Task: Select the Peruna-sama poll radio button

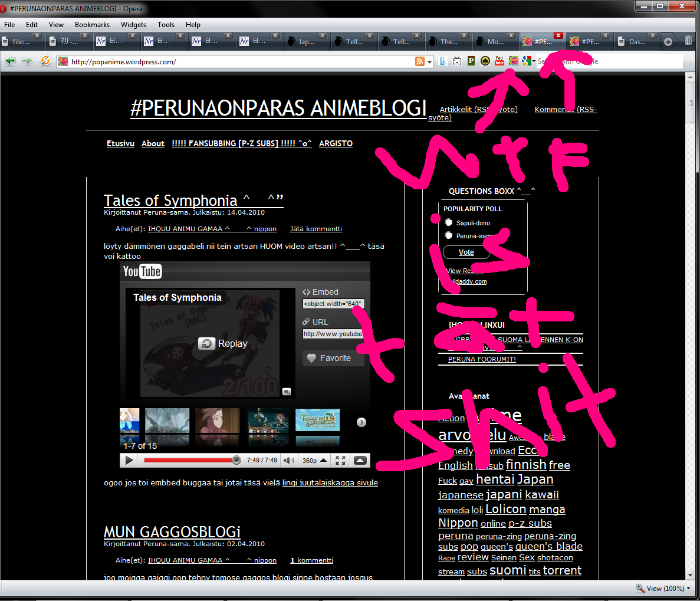Action: click(x=449, y=235)
